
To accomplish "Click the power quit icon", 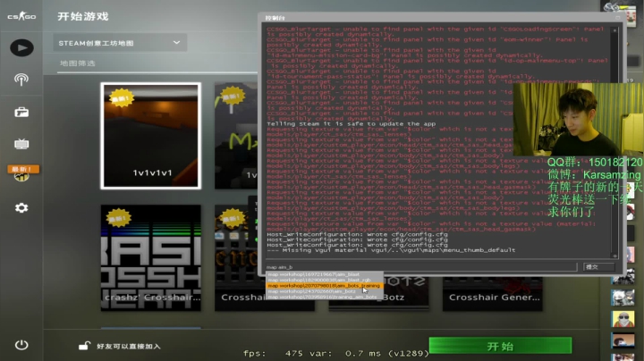I will tap(21, 345).
